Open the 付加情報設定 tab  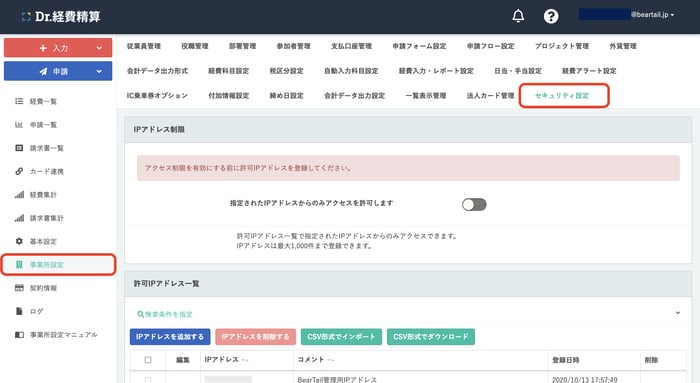[x=229, y=96]
